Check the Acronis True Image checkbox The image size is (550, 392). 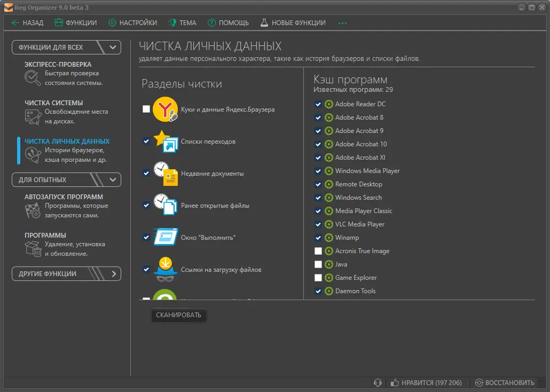pyautogui.click(x=318, y=251)
